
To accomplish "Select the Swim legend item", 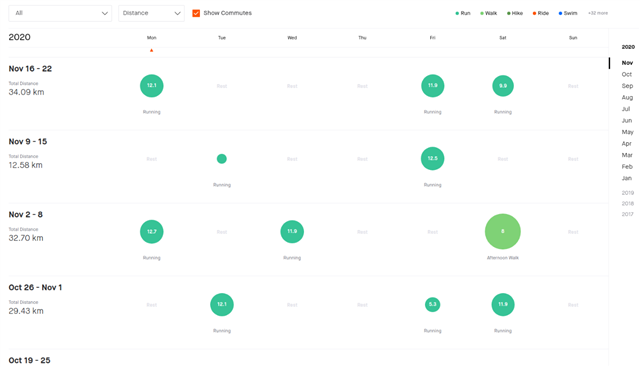I will point(568,13).
